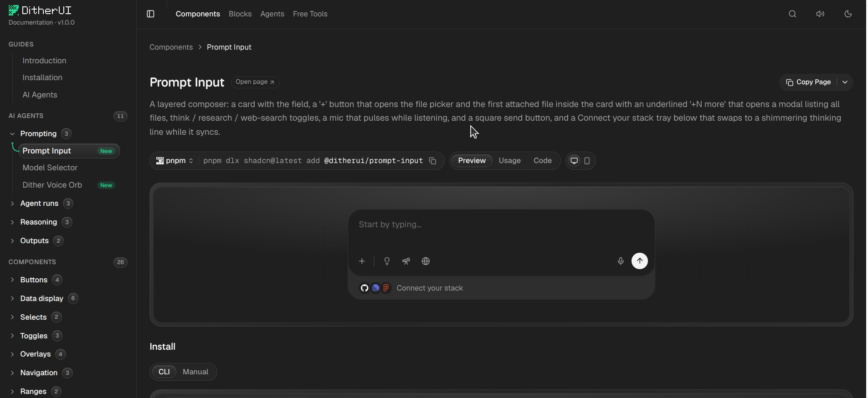Select the mobile preview icon

point(587,161)
